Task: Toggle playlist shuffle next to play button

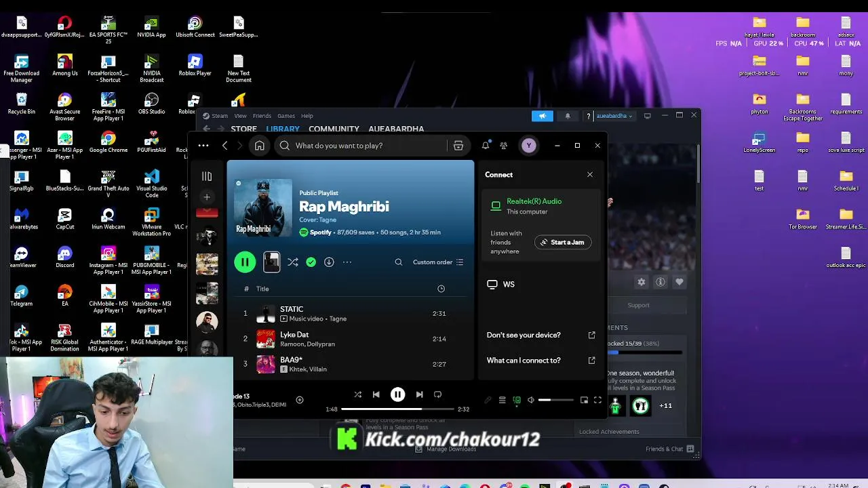Action: (x=292, y=262)
